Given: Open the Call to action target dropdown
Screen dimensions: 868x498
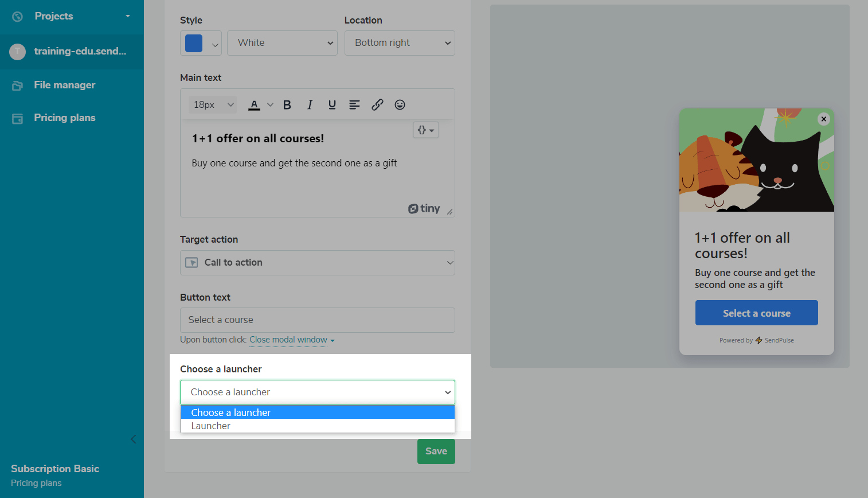Looking at the screenshot, I should click(x=318, y=263).
